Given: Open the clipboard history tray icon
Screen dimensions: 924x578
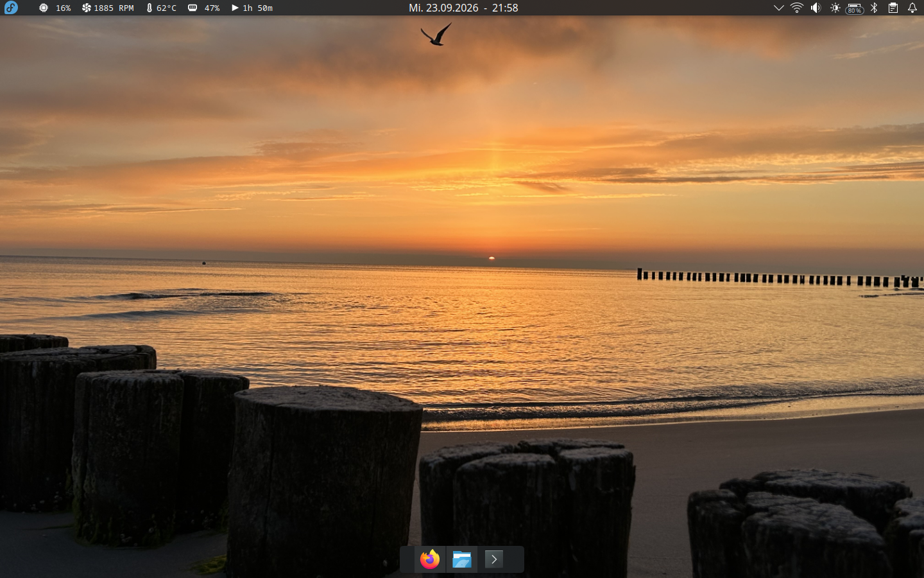Looking at the screenshot, I should (893, 8).
